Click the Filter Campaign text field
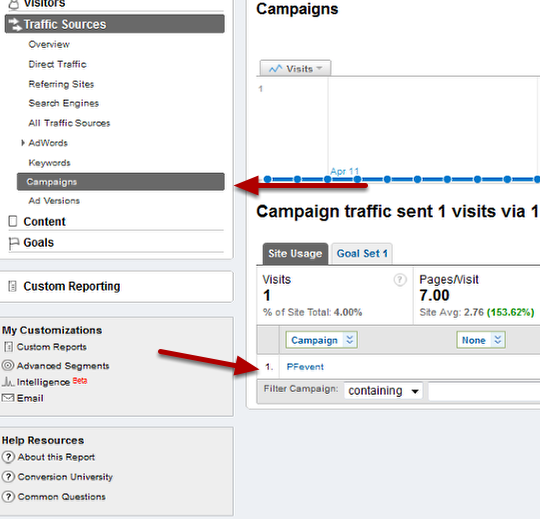The height and width of the screenshot is (519, 540). point(484,392)
